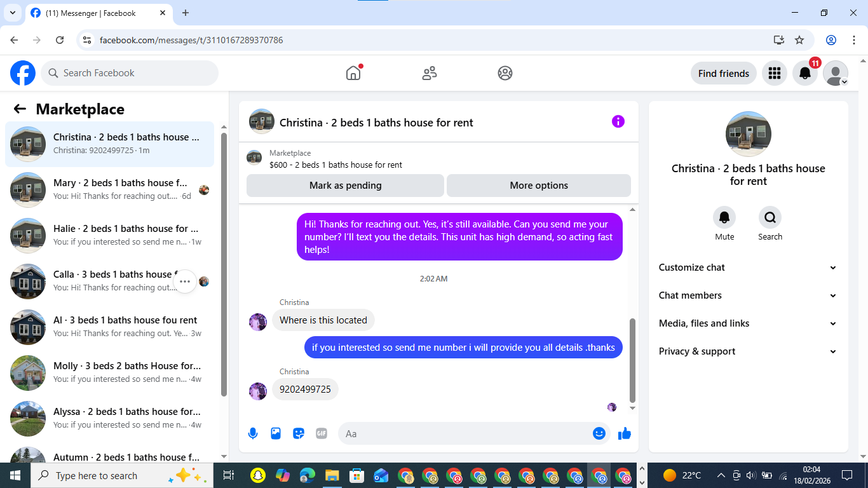Select the message '9202499725'
868x488 pixels.
tap(305, 390)
